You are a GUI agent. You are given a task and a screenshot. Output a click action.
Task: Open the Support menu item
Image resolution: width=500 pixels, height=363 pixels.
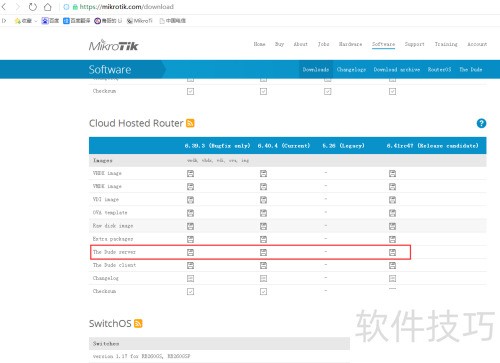[x=415, y=44]
